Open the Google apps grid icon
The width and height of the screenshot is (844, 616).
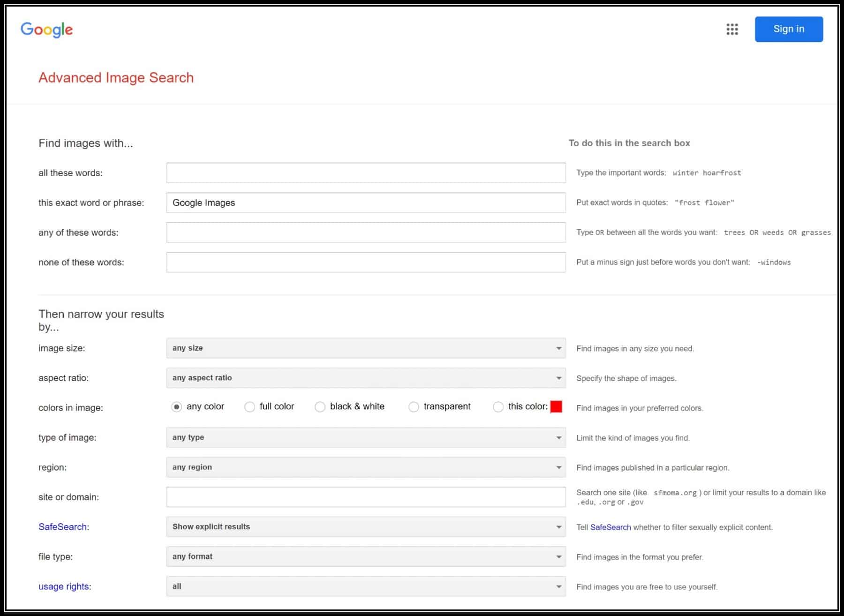[x=732, y=30]
